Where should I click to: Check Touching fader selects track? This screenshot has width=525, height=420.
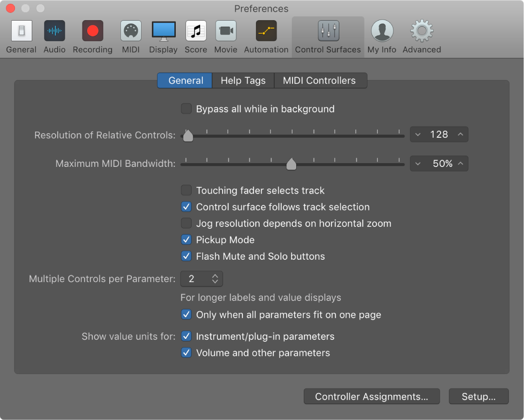(186, 190)
